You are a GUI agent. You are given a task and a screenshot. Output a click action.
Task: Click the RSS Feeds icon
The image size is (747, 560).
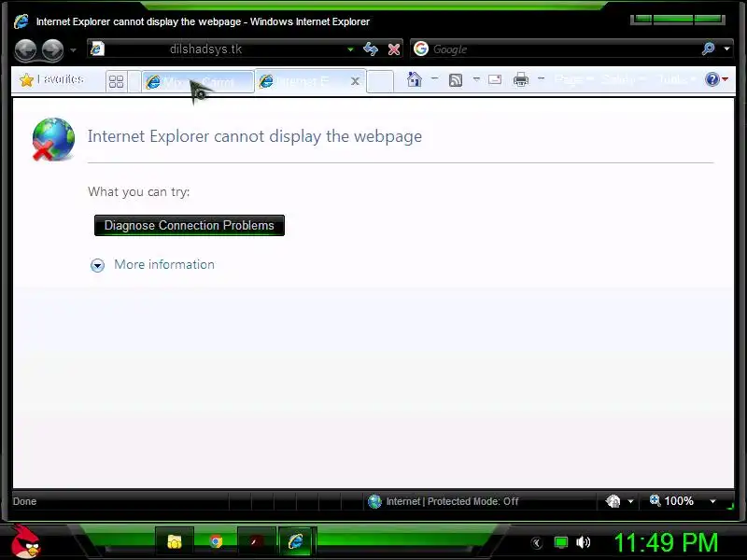pyautogui.click(x=456, y=80)
